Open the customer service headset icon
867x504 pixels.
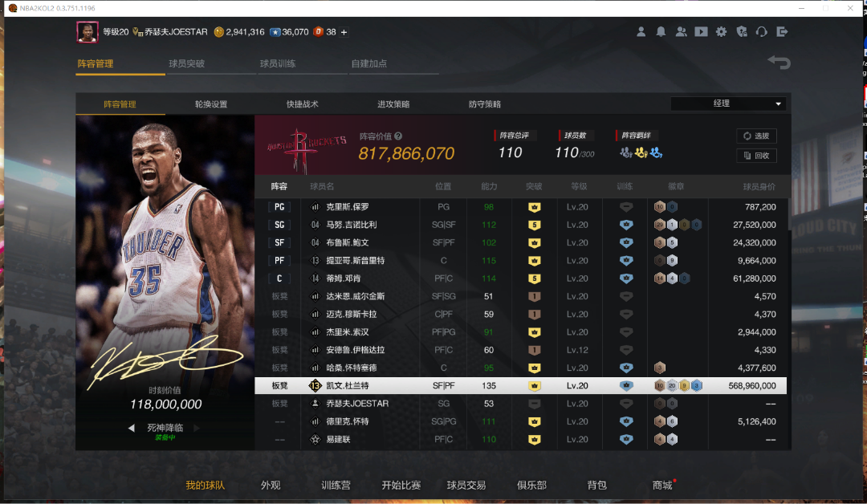[761, 32]
